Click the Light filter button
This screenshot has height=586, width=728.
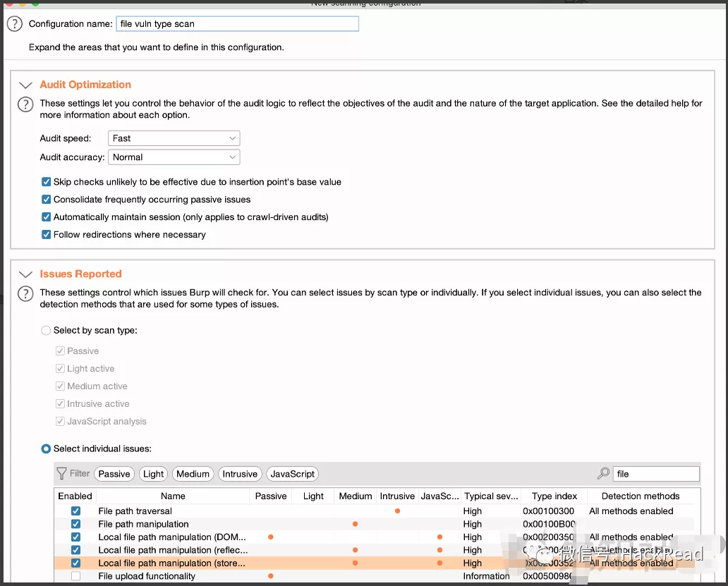pos(153,474)
